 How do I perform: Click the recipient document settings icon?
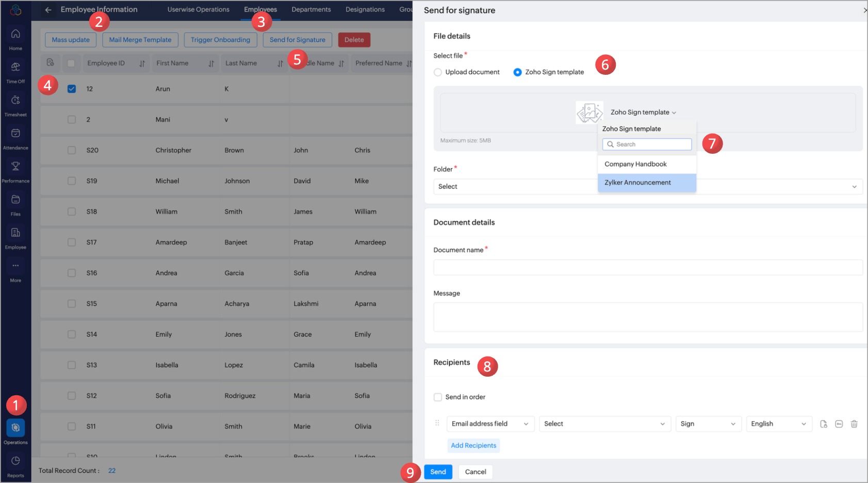pyautogui.click(x=824, y=424)
